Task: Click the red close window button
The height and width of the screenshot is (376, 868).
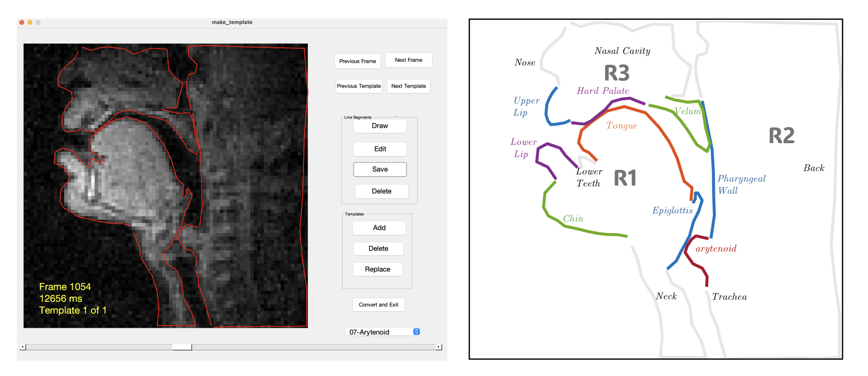Action: (22, 22)
